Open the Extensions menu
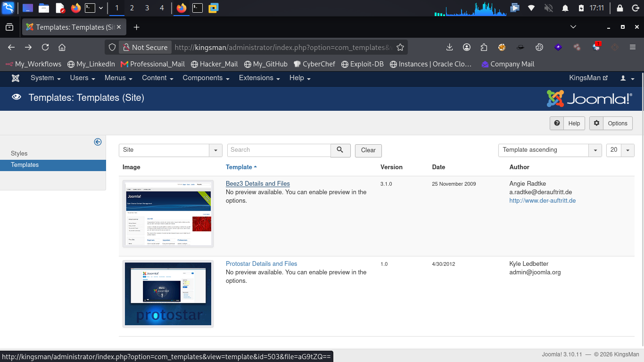 pyautogui.click(x=259, y=78)
